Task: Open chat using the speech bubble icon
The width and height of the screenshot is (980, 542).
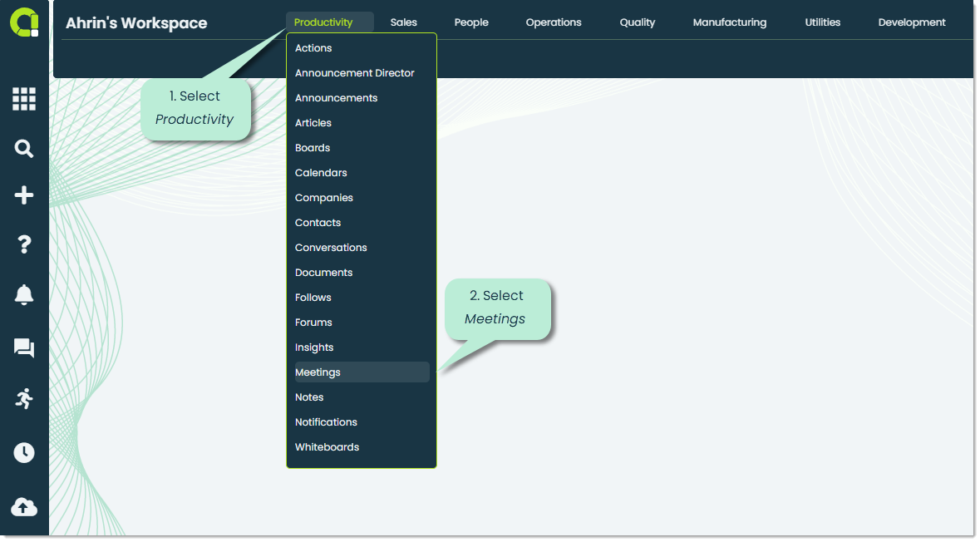Action: pos(24,347)
